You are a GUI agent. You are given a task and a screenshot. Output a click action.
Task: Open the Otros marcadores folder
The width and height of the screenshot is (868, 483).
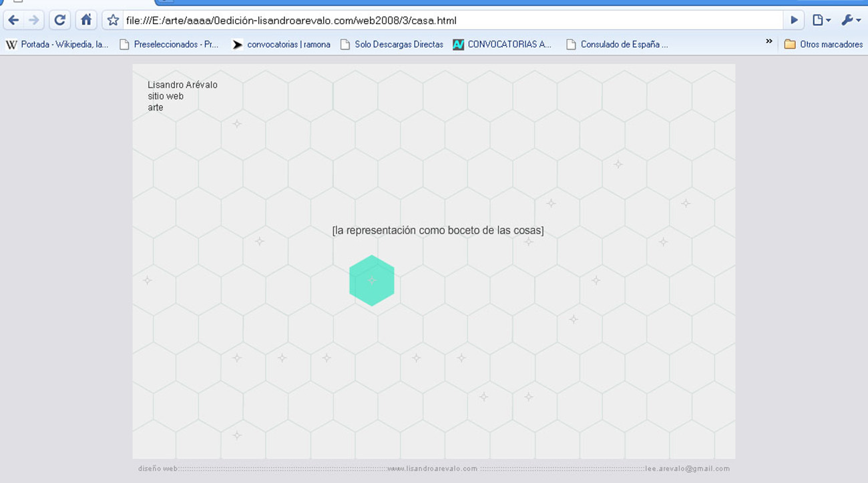click(823, 45)
